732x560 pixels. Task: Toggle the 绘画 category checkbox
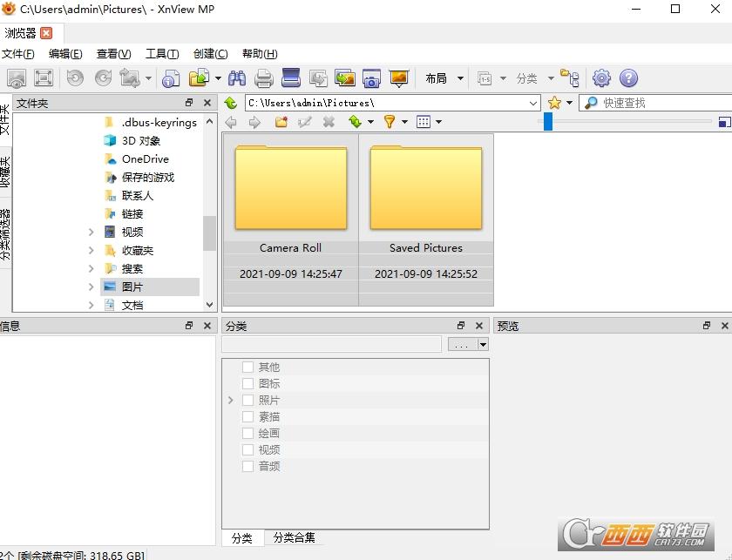[x=247, y=434]
